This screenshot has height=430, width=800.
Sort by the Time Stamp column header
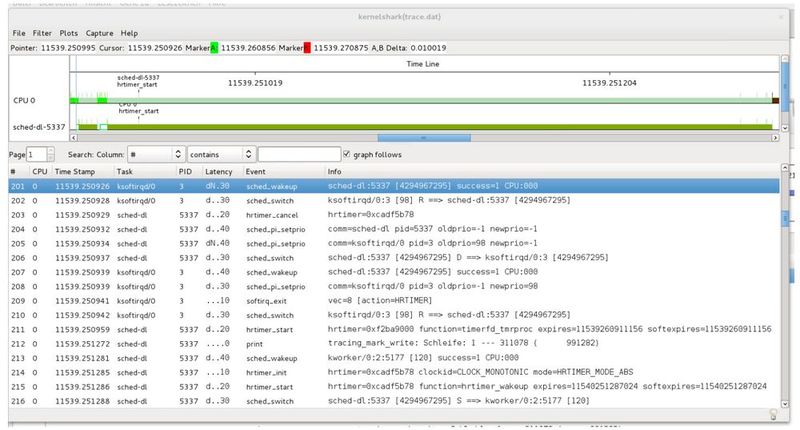(x=75, y=172)
